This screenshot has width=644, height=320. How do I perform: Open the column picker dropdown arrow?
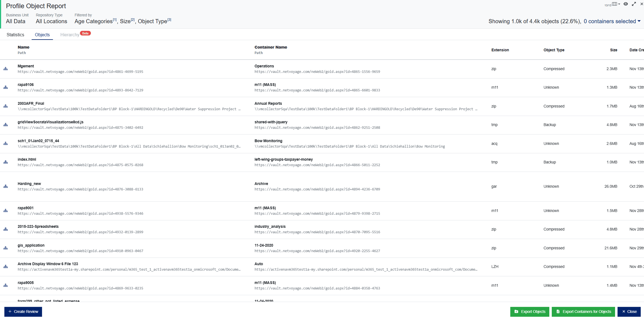pos(619,4)
